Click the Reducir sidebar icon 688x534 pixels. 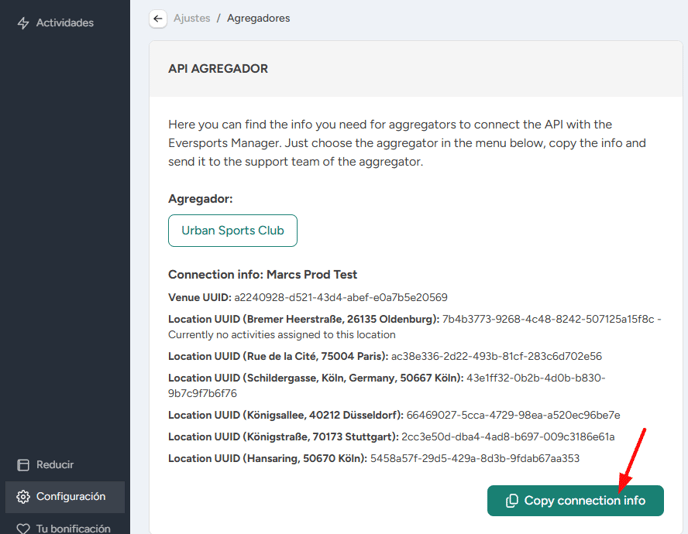23,465
